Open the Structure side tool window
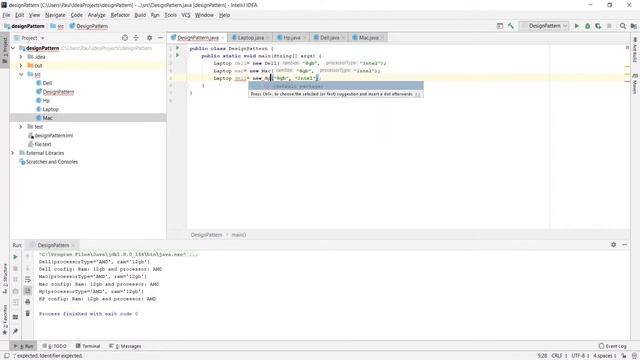The height and width of the screenshot is (360, 640). pos(5,278)
